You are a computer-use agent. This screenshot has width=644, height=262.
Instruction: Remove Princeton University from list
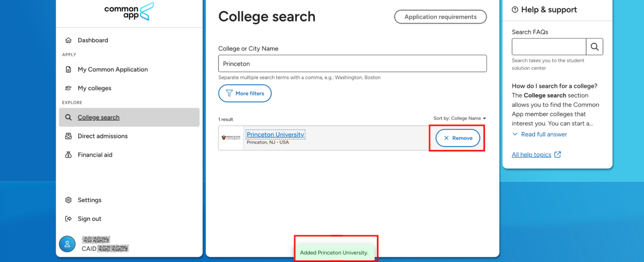458,138
